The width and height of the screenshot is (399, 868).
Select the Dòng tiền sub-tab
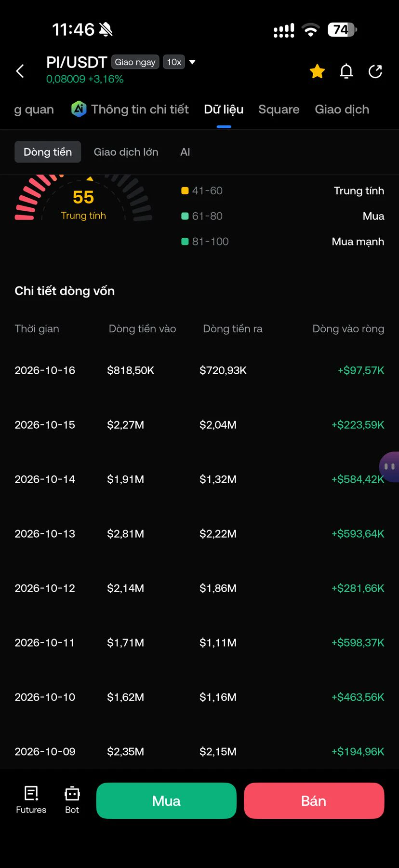click(x=48, y=152)
